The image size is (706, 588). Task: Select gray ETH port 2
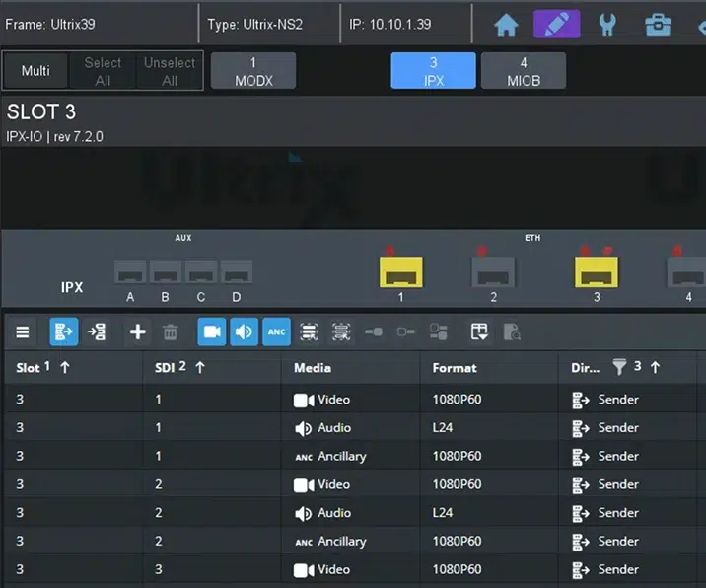click(x=493, y=272)
